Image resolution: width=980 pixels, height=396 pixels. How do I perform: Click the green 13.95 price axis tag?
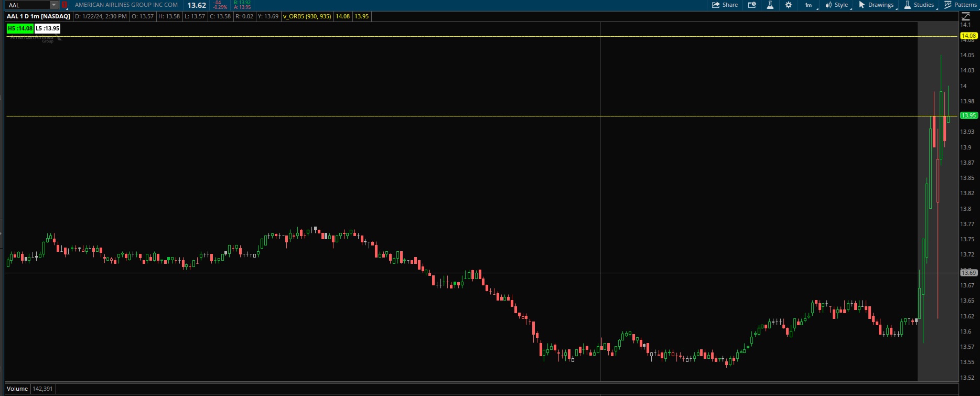coord(968,115)
